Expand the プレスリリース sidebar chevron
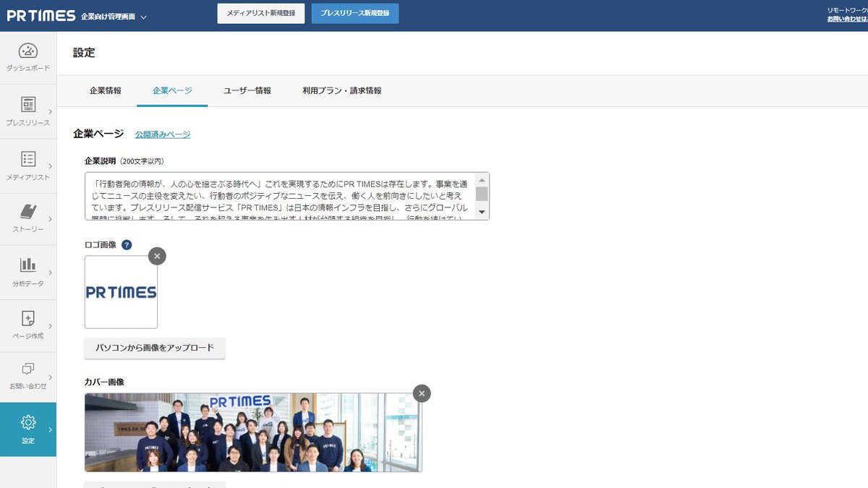This screenshot has height=488, width=868. pos(50,111)
